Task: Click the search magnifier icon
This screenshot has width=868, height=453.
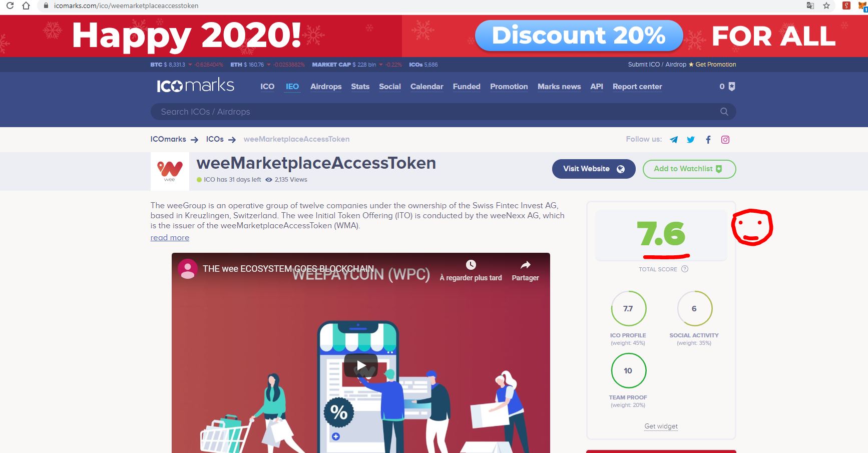Action: pos(724,112)
